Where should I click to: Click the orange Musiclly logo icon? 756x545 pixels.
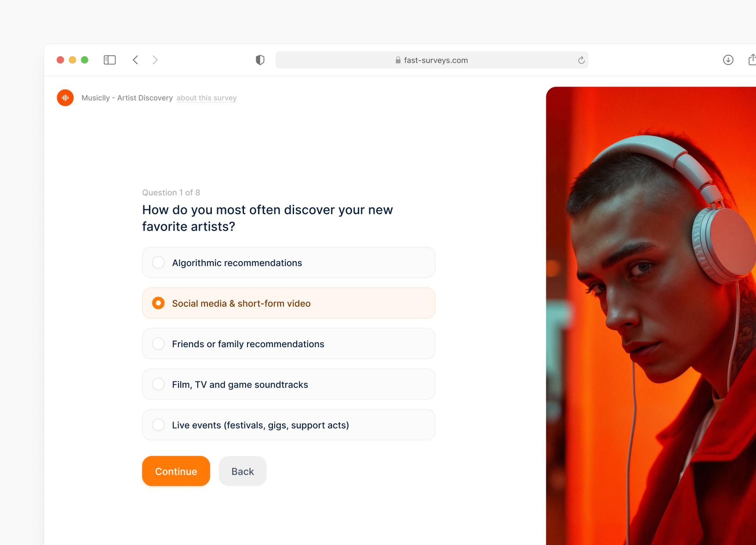pos(65,98)
